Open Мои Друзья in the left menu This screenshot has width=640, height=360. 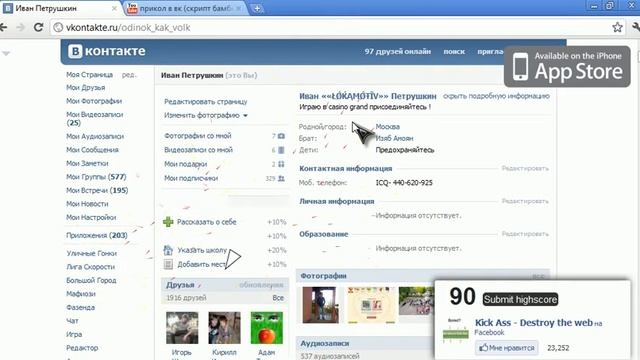pyautogui.click(x=85, y=88)
